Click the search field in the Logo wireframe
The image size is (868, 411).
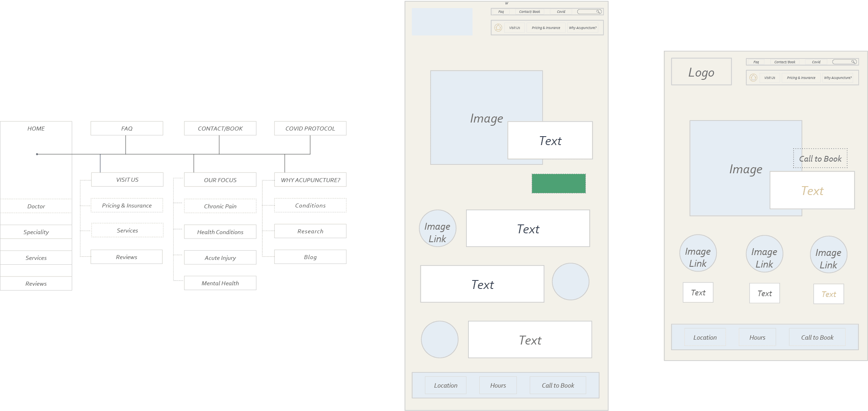pos(845,62)
